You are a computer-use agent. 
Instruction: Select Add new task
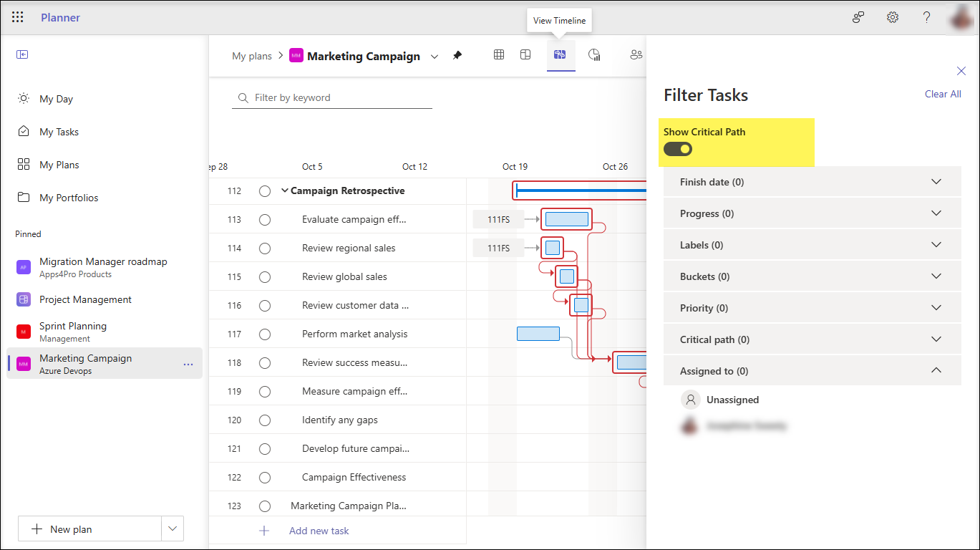coord(319,531)
